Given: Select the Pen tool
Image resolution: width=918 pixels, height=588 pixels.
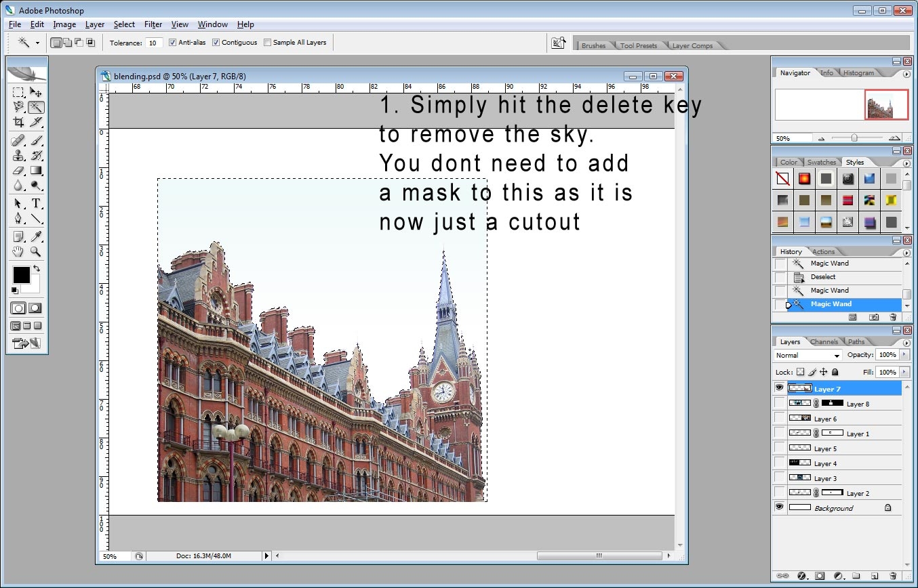Looking at the screenshot, I should tap(18, 219).
